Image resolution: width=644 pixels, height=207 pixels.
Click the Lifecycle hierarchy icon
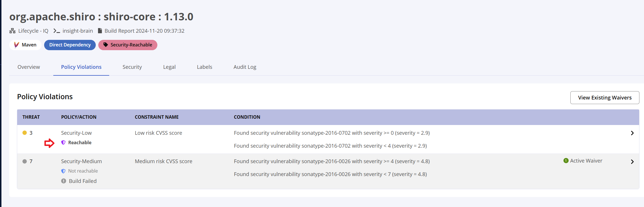[12, 31]
